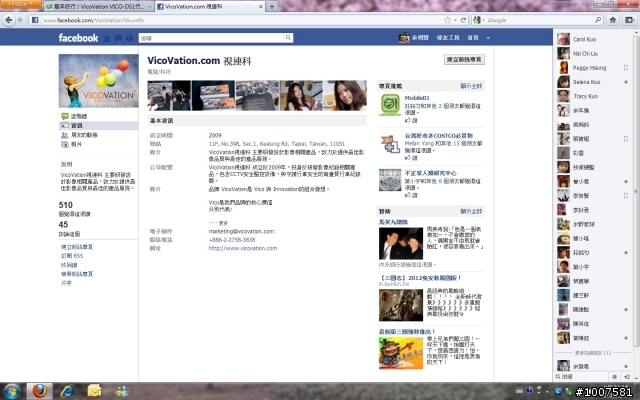Click the VicoVation balloon profile picture
Screen dimensions: 640x400
tap(98, 81)
